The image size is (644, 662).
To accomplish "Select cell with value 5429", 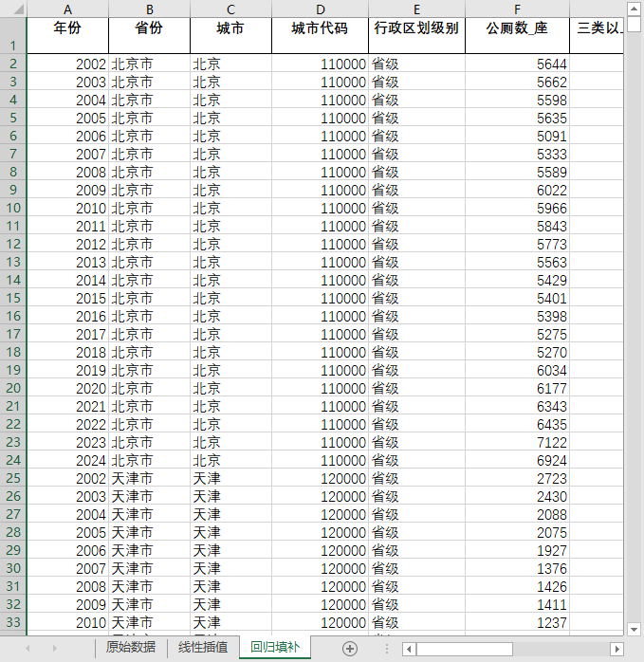I will click(x=517, y=281).
